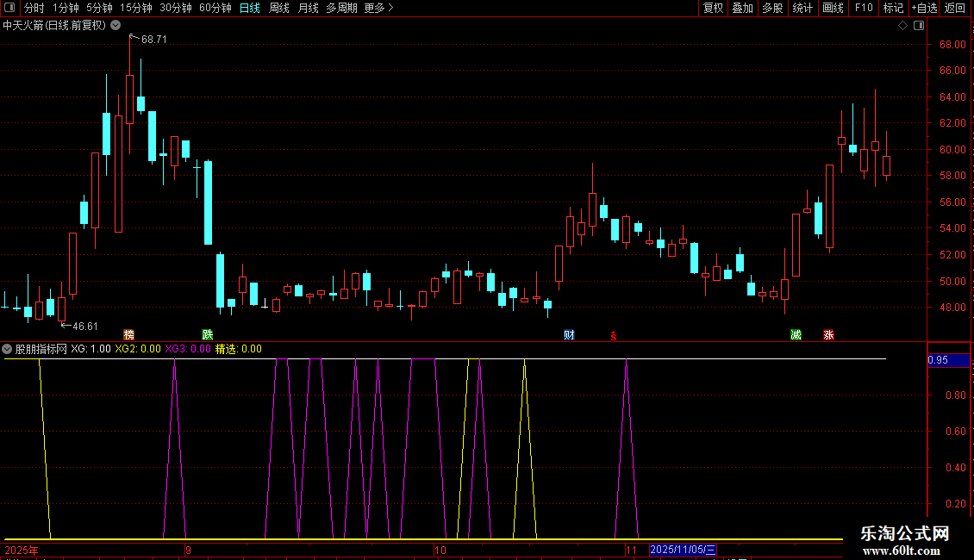Open 股朋指标网 indicator dropdown arrow
This screenshot has height=560, width=974.
click(7, 349)
